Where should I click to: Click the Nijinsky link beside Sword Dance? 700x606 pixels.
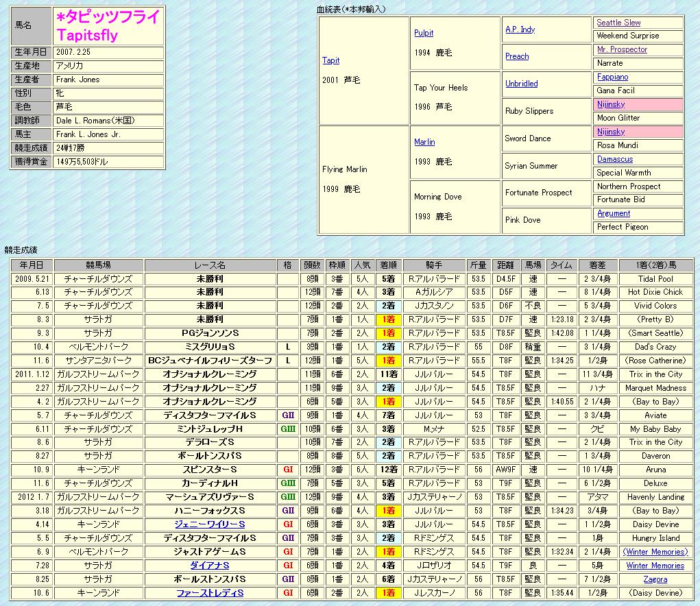610,132
